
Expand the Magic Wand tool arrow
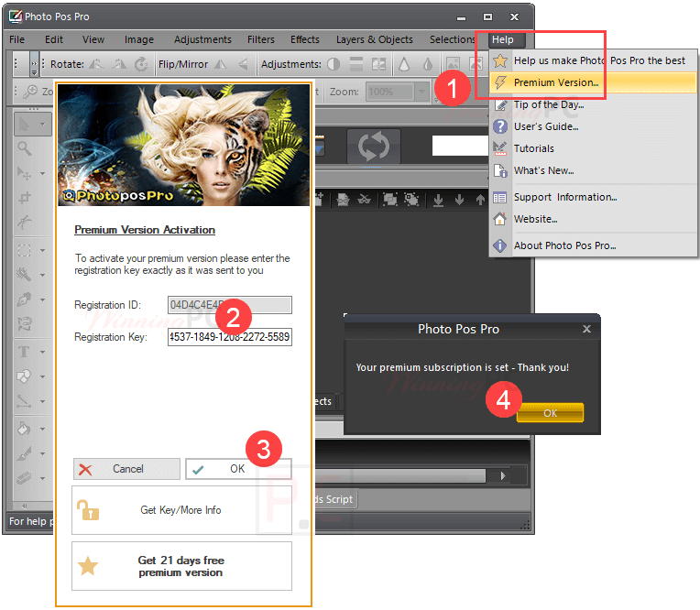coord(43,275)
